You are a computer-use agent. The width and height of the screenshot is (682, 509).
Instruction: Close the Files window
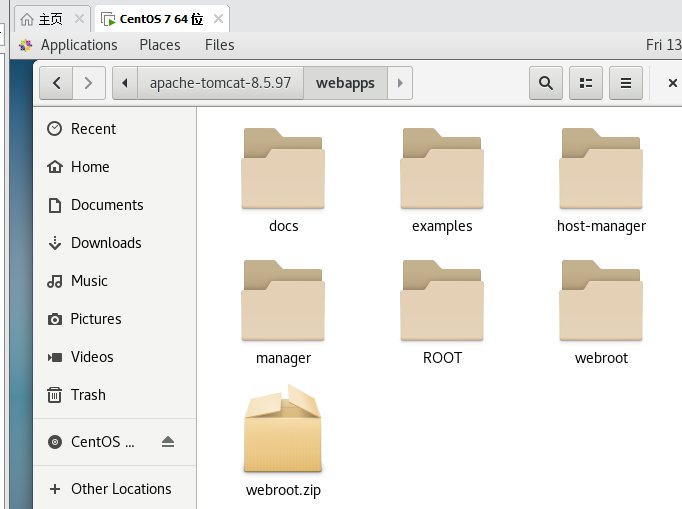point(672,83)
